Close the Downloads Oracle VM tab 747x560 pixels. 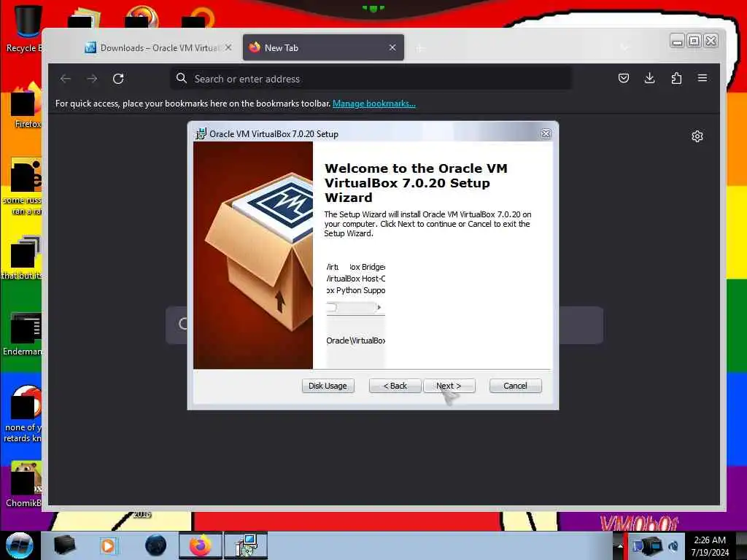(228, 47)
